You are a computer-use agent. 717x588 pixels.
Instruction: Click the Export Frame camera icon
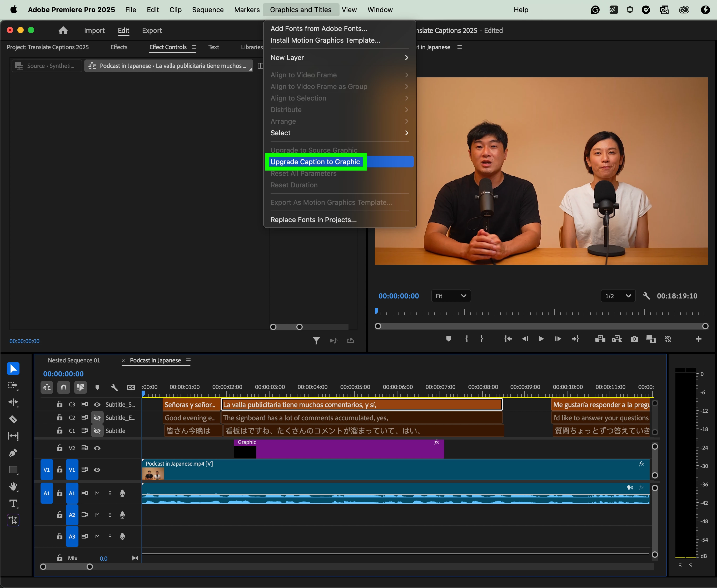coord(634,339)
